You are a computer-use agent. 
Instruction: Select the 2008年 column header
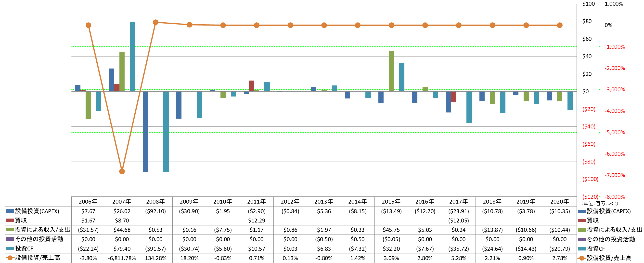(x=155, y=201)
